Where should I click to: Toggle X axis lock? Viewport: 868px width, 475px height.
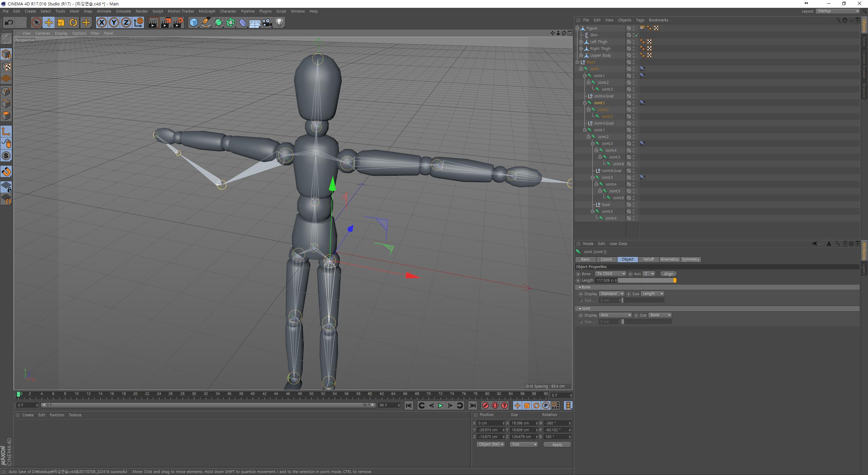pyautogui.click(x=101, y=23)
